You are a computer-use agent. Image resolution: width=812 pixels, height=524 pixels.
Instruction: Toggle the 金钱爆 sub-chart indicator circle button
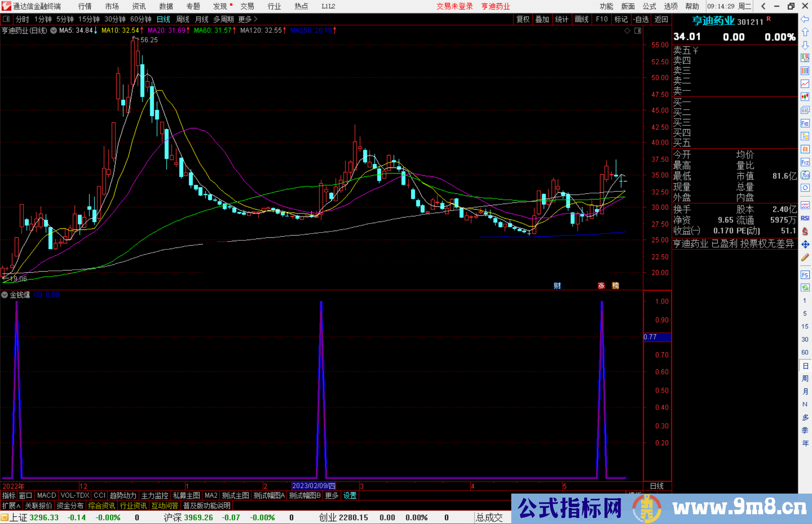5,295
